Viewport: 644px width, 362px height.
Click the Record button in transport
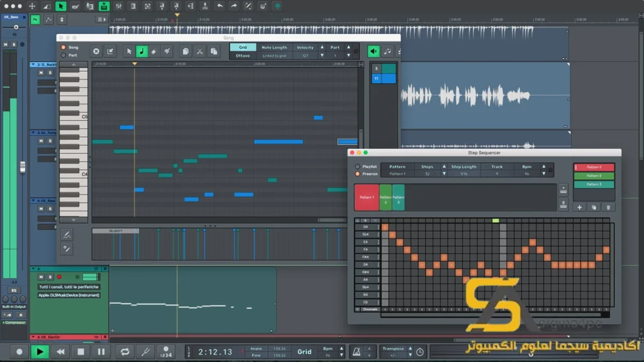[19, 352]
